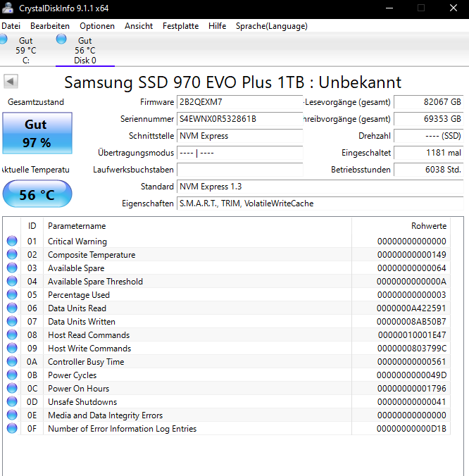Click the Gut 97 % health status button
Image resolution: width=469 pixels, height=476 pixels.
coord(37,133)
